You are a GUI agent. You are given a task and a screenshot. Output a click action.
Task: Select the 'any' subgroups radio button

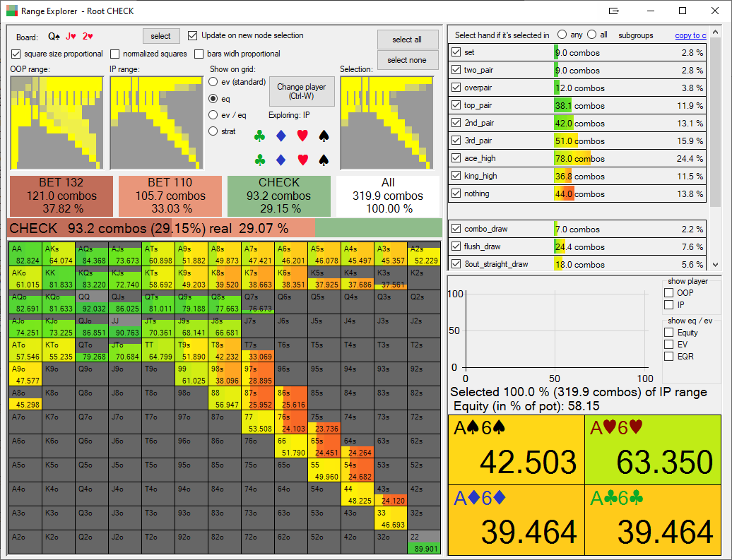tap(562, 35)
